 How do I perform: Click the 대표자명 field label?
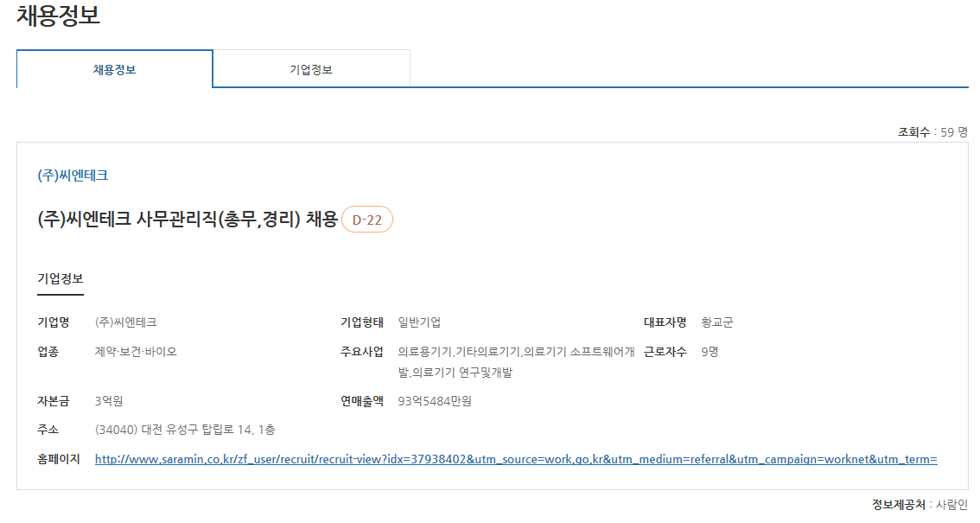tap(665, 322)
